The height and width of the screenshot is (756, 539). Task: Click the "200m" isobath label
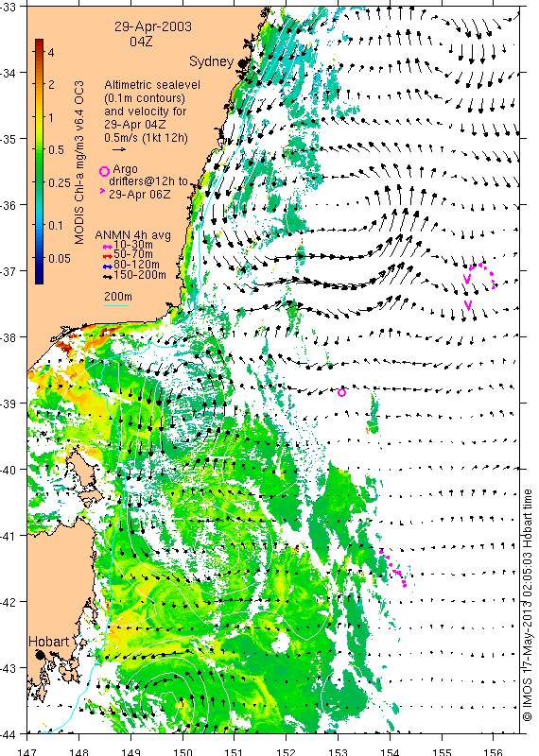[118, 297]
